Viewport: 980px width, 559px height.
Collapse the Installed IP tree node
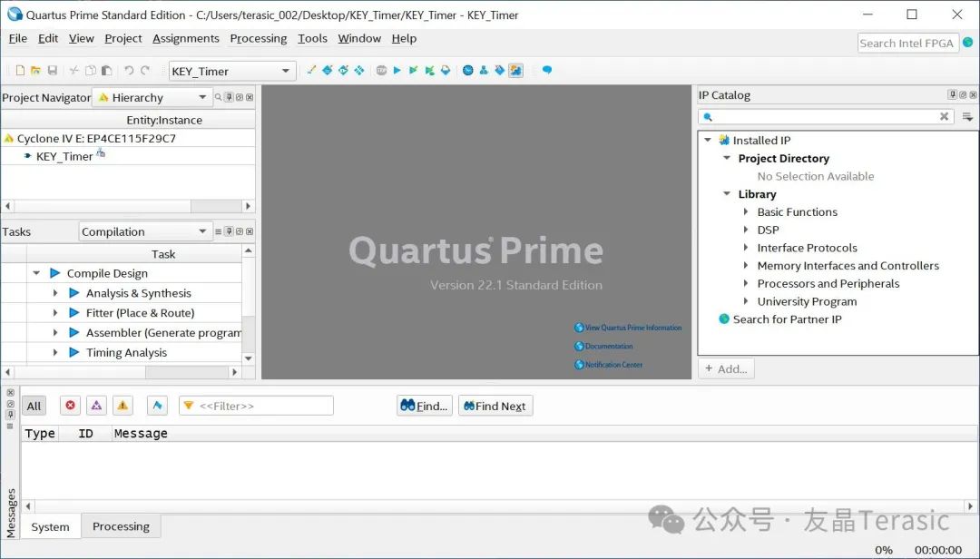pos(708,140)
